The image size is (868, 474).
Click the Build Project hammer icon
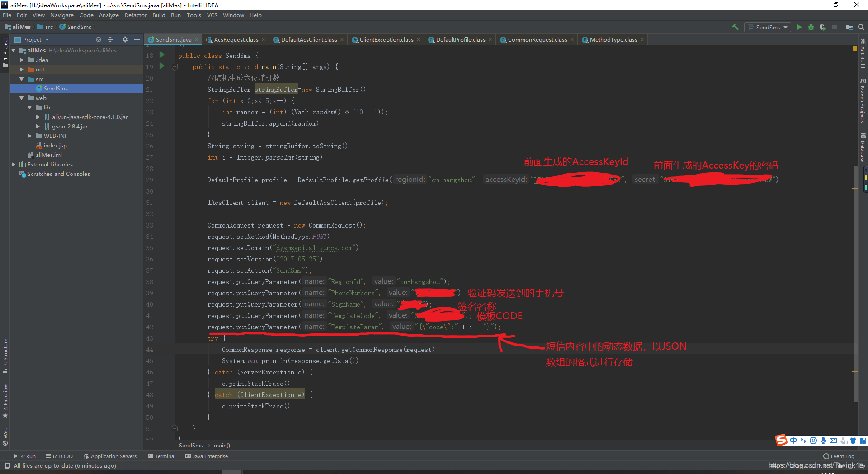735,27
